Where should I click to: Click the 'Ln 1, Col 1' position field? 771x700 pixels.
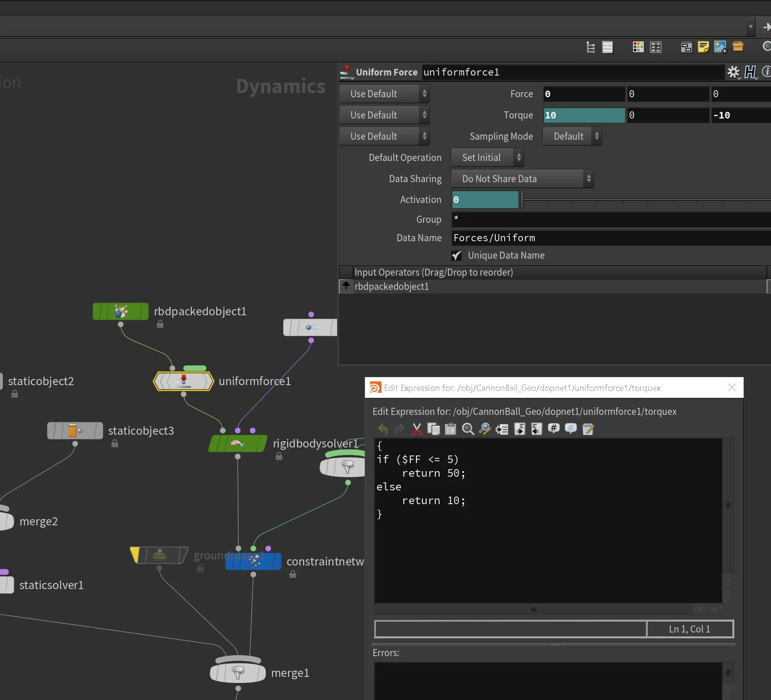[689, 629]
